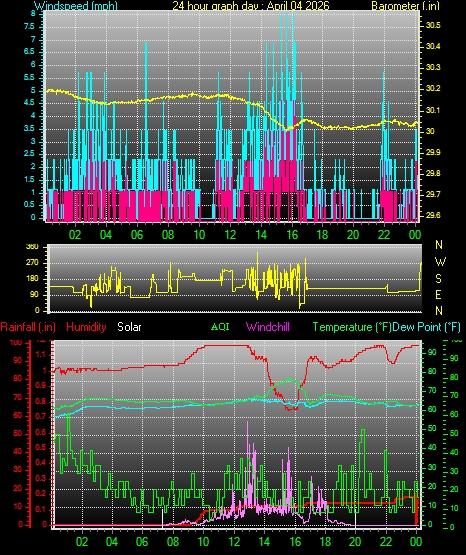Click barometer scale value 30.4
This screenshot has height=555, width=466.
pyautogui.click(x=433, y=46)
